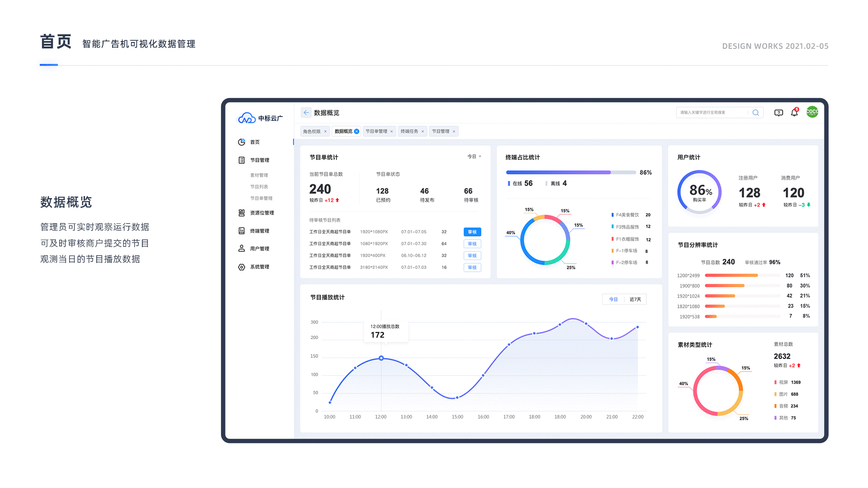Screen dimensions: 868x488
Task: Click the F3饰品服饰 legend entry
Action: (x=631, y=227)
